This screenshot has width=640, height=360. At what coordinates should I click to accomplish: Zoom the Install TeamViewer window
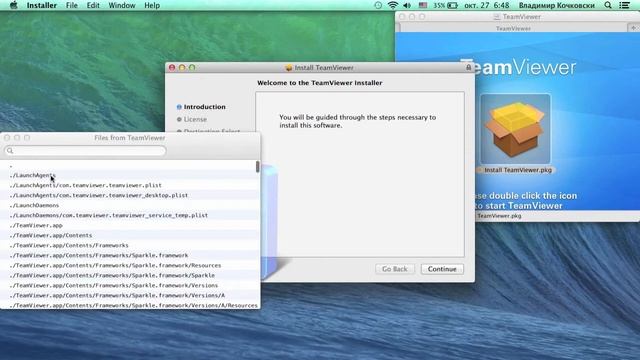click(x=192, y=67)
